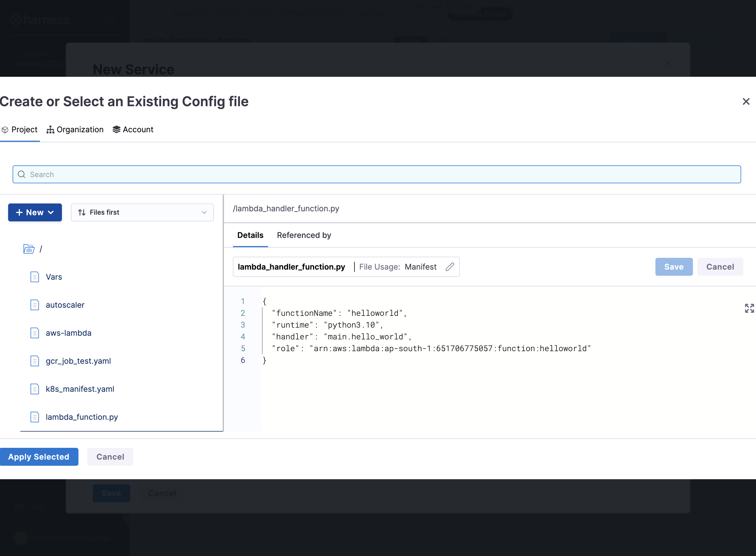Close the config file dialog with X
This screenshot has width=756, height=556.
click(x=746, y=101)
